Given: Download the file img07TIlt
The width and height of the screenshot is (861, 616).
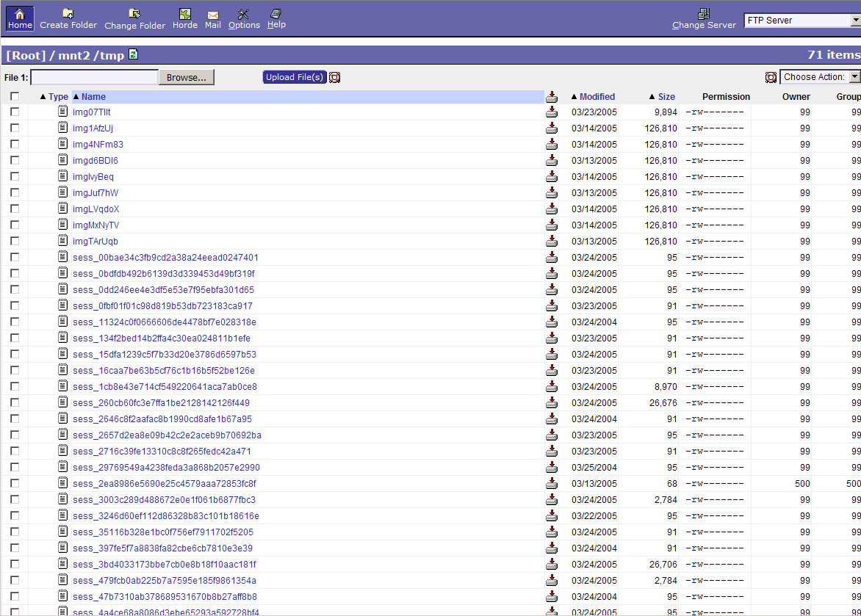Looking at the screenshot, I should 552,112.
